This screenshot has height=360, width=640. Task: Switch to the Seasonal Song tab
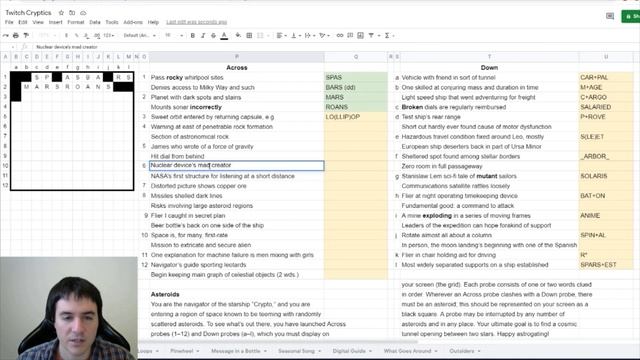pyautogui.click(x=299, y=351)
